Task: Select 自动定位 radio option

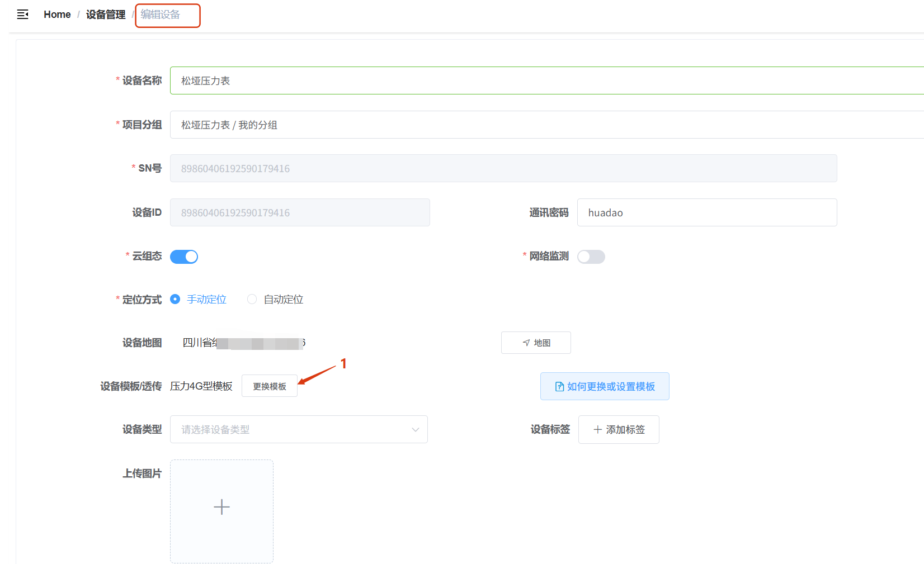Action: 276,300
